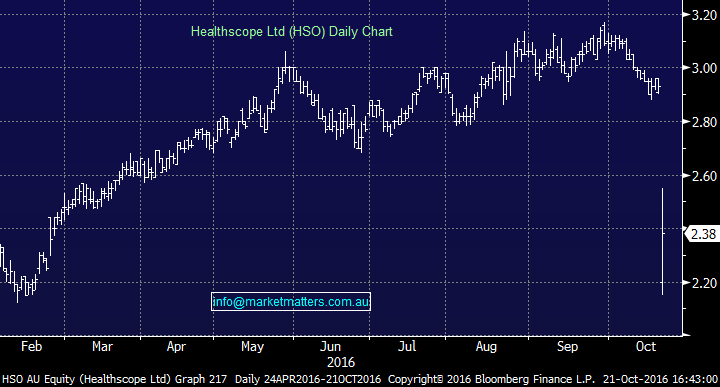Select the Jul month label
This screenshot has width=720, height=387.
[407, 346]
